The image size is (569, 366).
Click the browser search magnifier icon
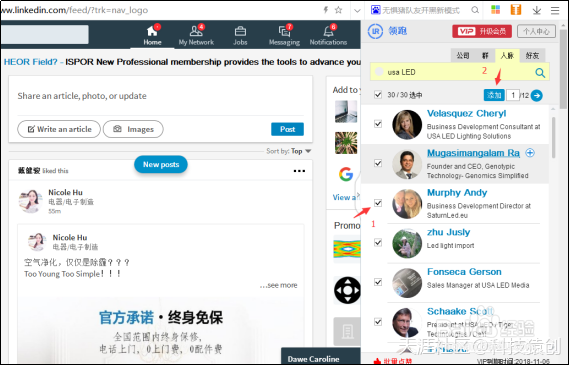click(x=475, y=10)
